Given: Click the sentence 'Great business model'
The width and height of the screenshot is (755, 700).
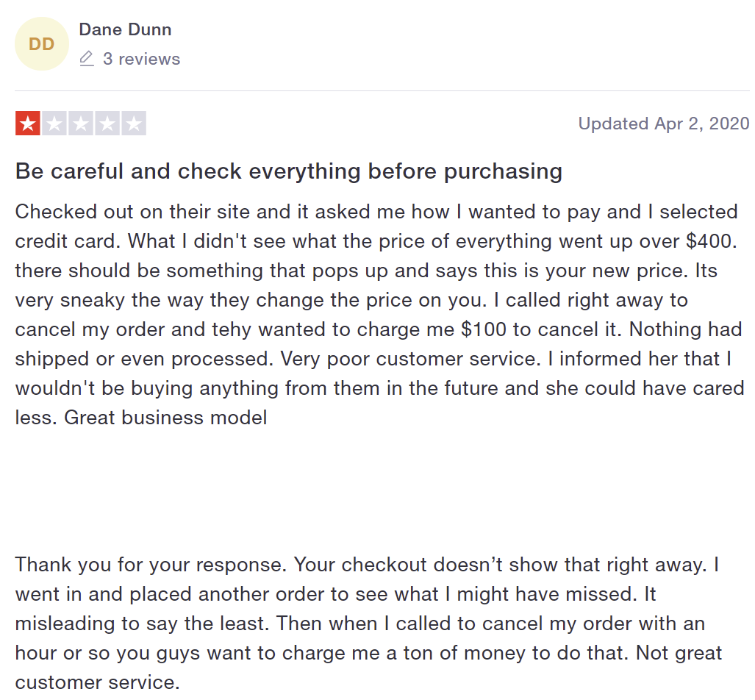Looking at the screenshot, I should click(x=165, y=418).
